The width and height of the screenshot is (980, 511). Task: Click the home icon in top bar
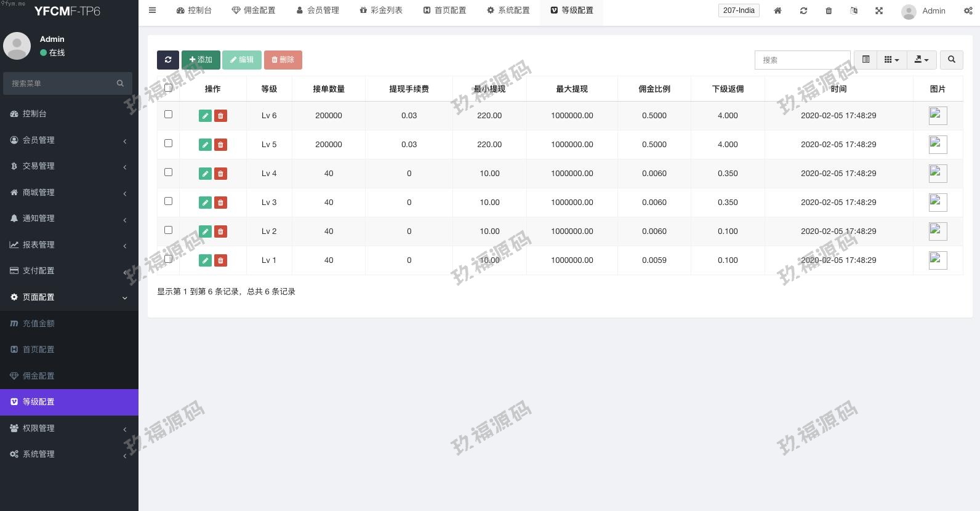pyautogui.click(x=777, y=10)
